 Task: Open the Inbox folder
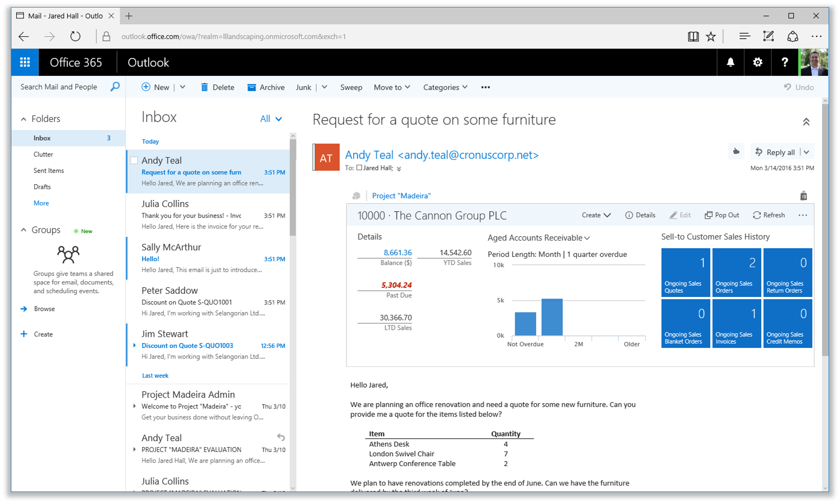68,138
